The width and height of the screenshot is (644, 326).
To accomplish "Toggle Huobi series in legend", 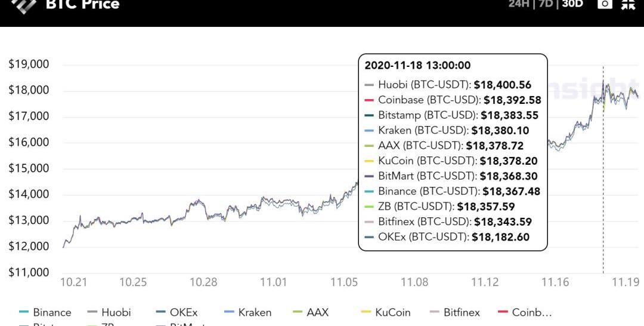I will point(116,312).
